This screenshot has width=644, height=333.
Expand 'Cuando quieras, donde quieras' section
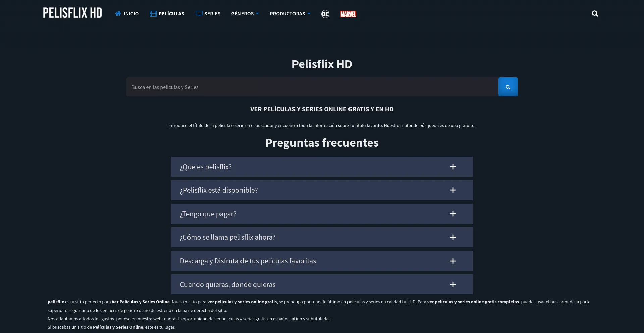click(322, 284)
